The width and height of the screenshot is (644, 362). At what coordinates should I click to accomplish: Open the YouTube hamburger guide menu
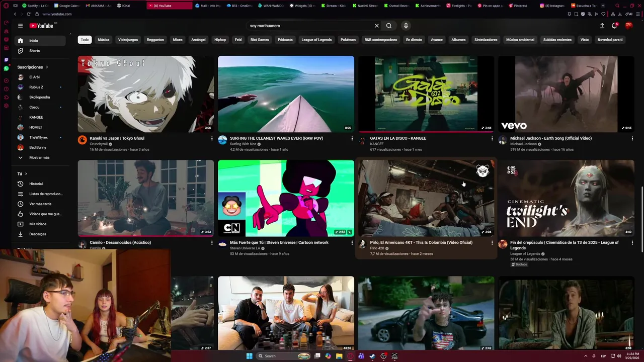pyautogui.click(x=20, y=26)
